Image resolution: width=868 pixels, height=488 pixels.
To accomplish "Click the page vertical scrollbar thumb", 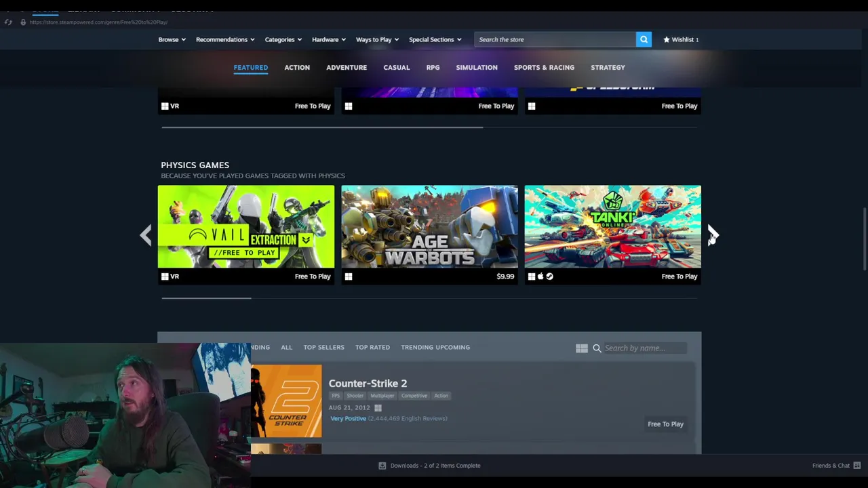I will point(864,239).
